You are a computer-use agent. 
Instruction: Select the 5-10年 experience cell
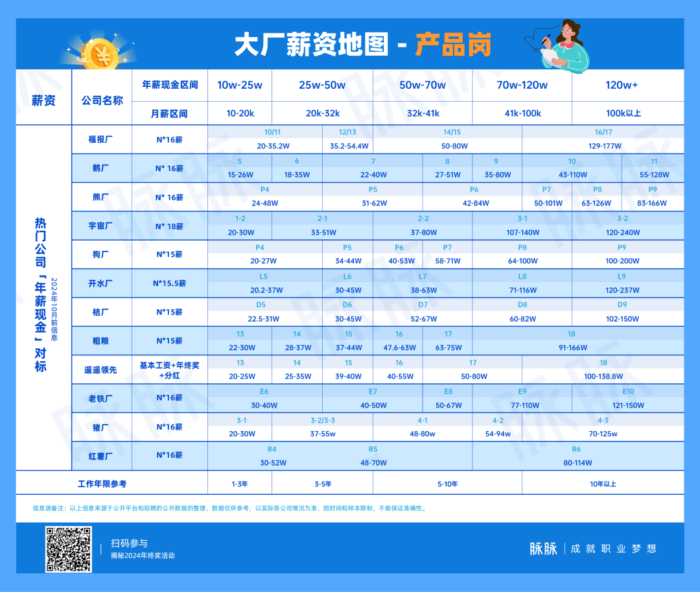tap(447, 484)
